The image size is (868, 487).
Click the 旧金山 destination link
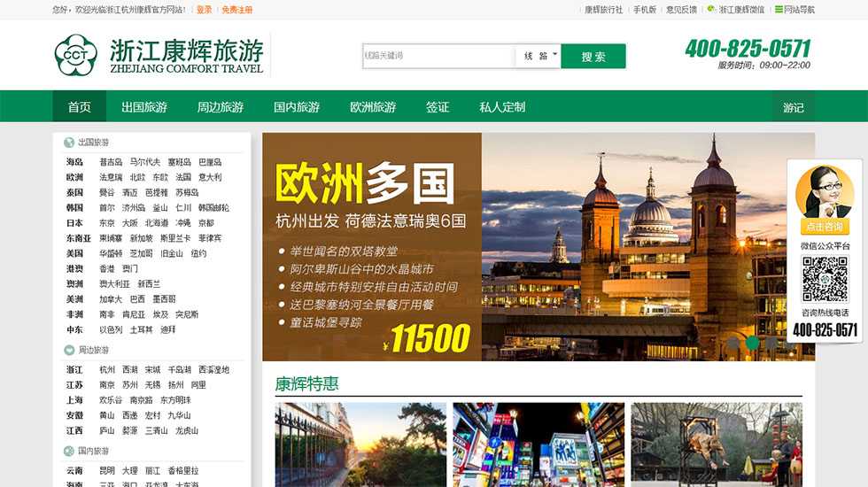point(172,253)
